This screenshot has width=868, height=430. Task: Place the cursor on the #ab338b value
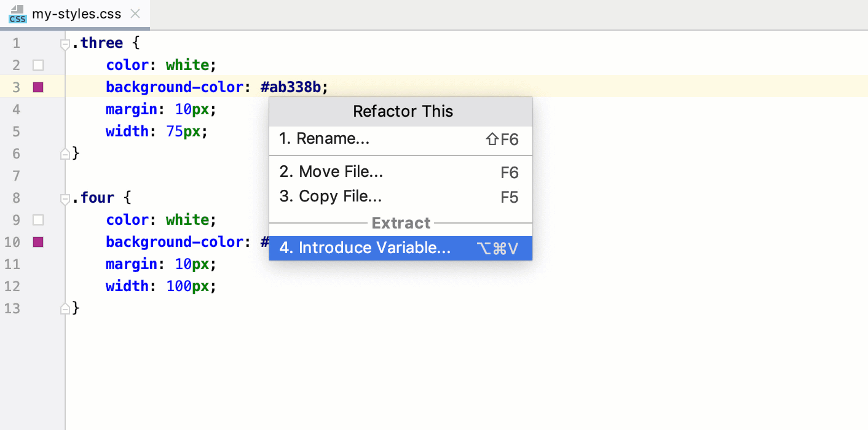click(x=293, y=87)
